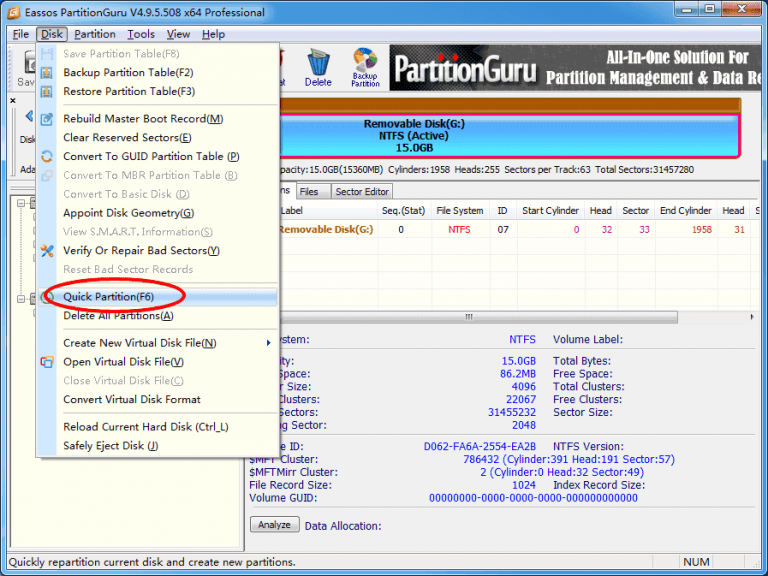The image size is (768, 576).
Task: Collapse the lower disk tree node
Action: [21, 298]
